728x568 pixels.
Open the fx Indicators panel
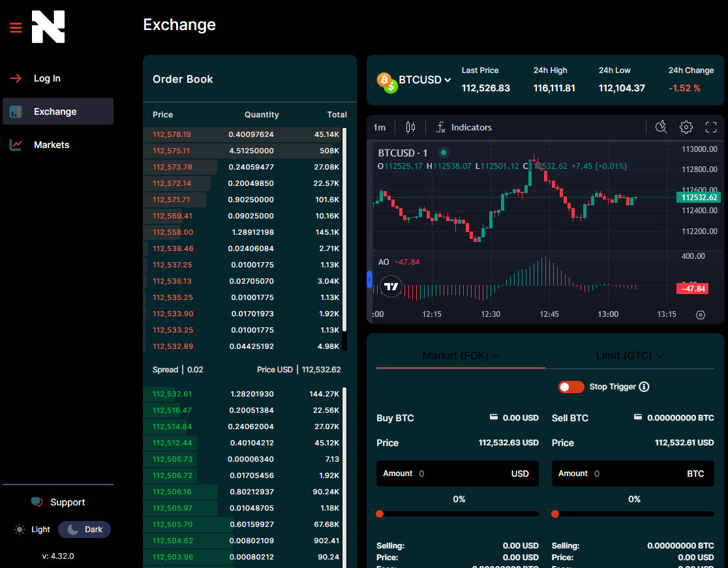click(464, 127)
